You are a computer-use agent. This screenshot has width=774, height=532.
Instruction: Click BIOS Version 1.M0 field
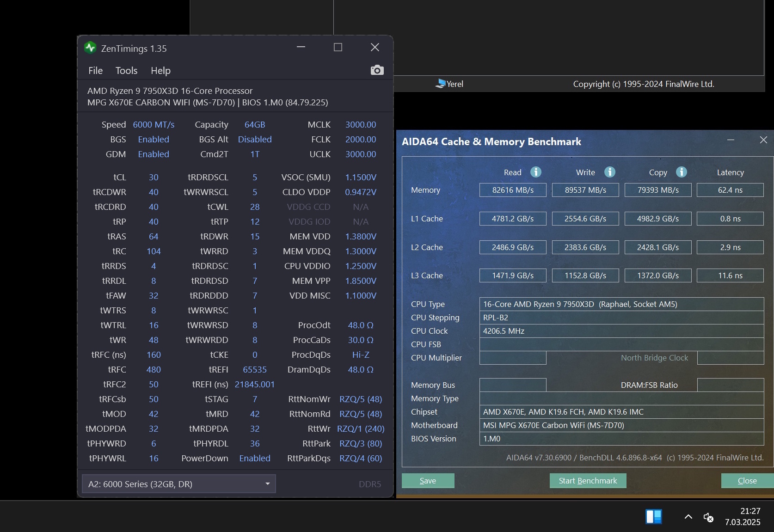[621, 439]
